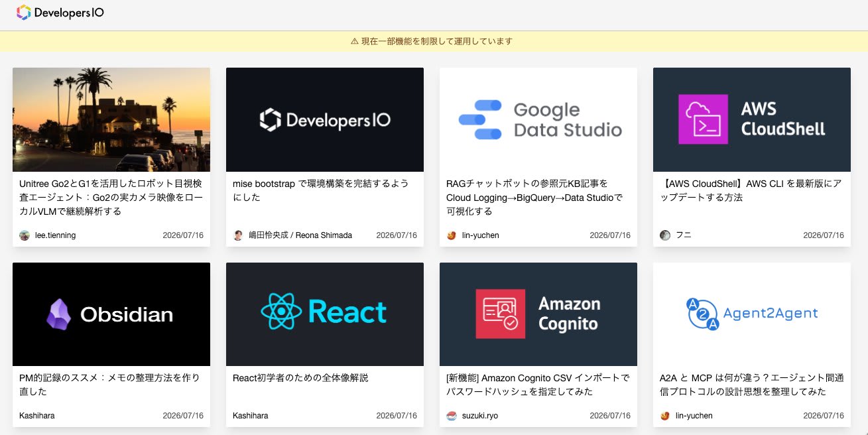The height and width of the screenshot is (435, 868).
Task: Open the AWS CloudShell thumbnail image
Action: click(x=752, y=119)
